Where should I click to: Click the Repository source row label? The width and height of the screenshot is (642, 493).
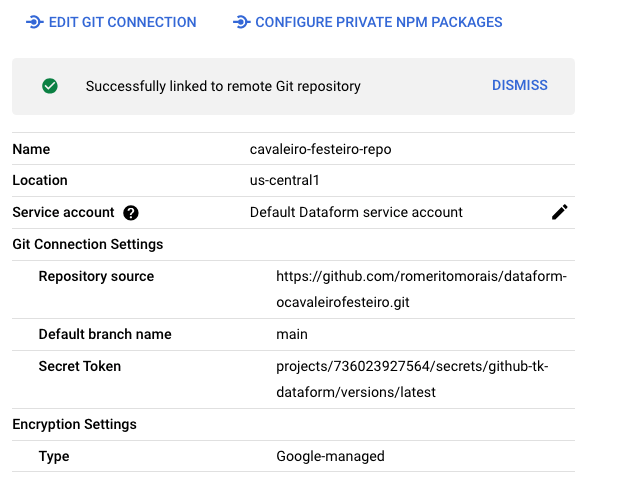[x=96, y=276]
